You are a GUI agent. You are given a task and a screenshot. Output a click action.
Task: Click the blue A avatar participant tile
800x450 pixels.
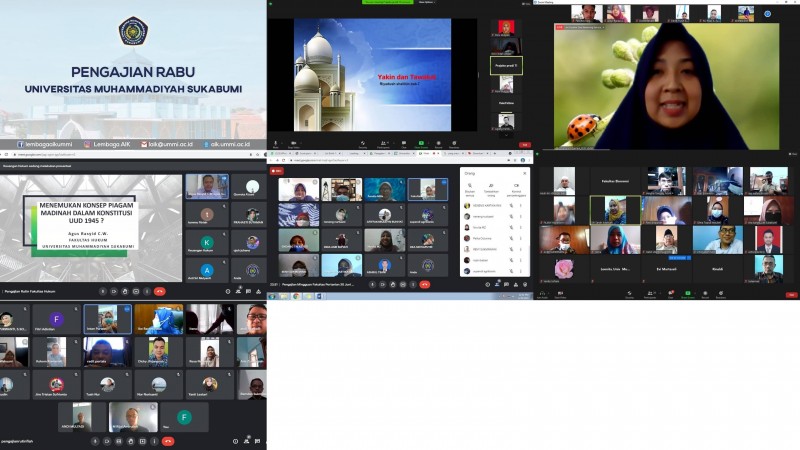[207, 270]
